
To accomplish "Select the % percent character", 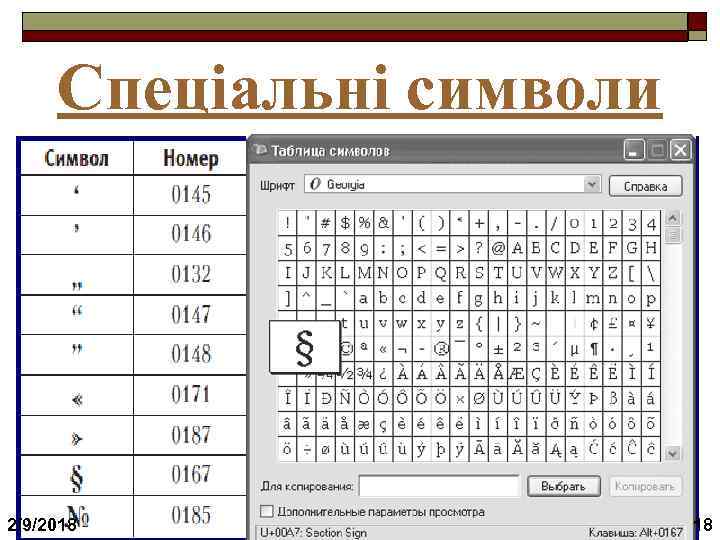I will tap(364, 223).
